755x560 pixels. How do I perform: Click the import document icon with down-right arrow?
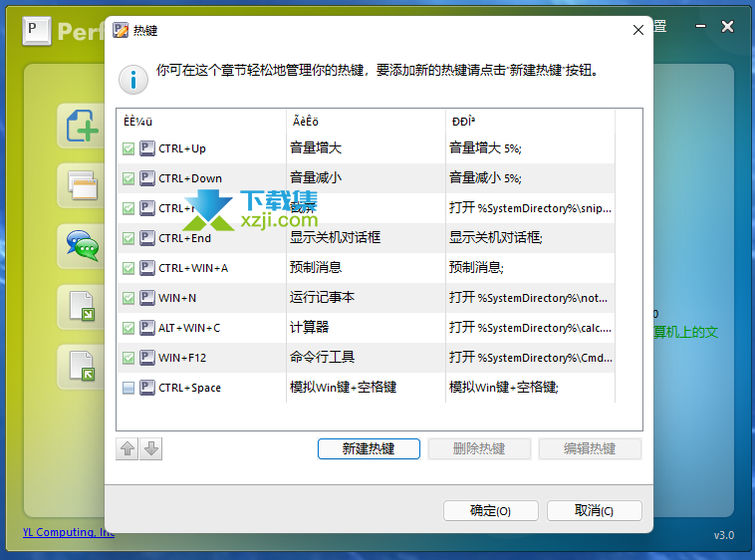coord(82,306)
